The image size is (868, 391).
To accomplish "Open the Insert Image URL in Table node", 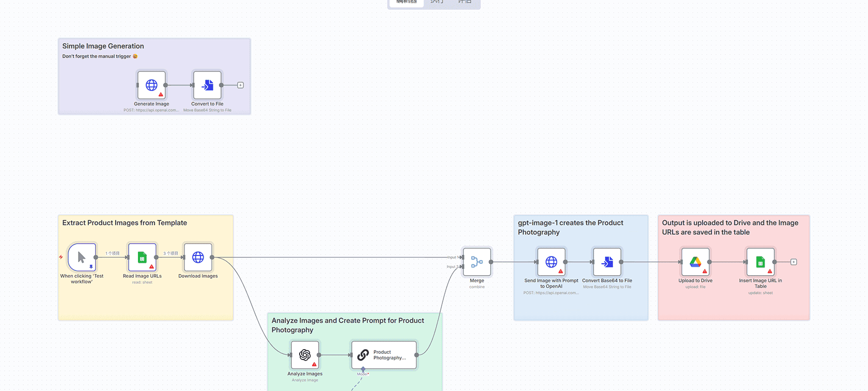I will (760, 262).
